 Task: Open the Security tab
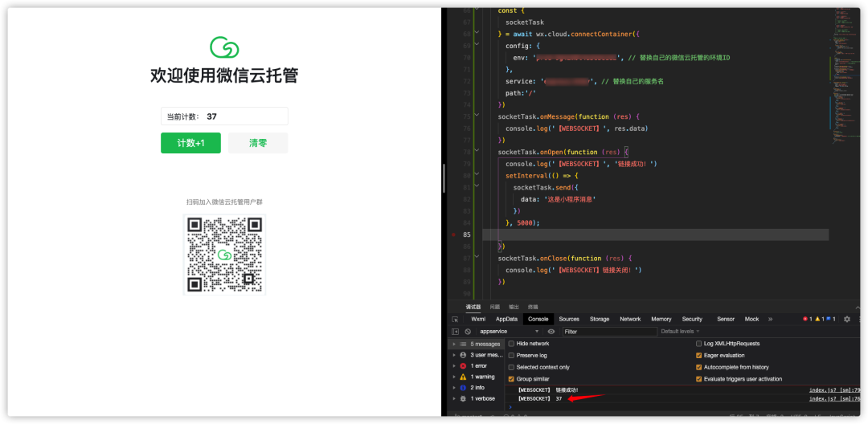click(692, 319)
